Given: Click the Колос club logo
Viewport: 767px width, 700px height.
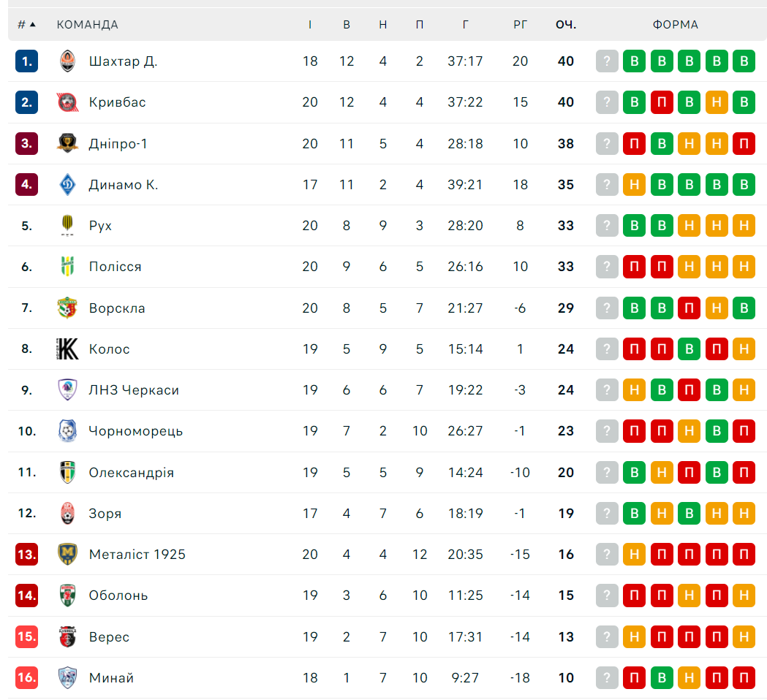Looking at the screenshot, I should click(x=67, y=349).
